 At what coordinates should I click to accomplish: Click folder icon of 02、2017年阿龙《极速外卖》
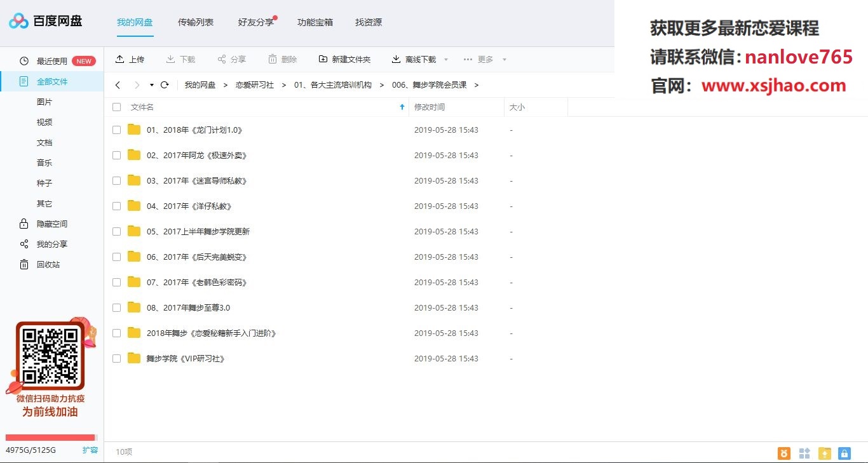134,155
